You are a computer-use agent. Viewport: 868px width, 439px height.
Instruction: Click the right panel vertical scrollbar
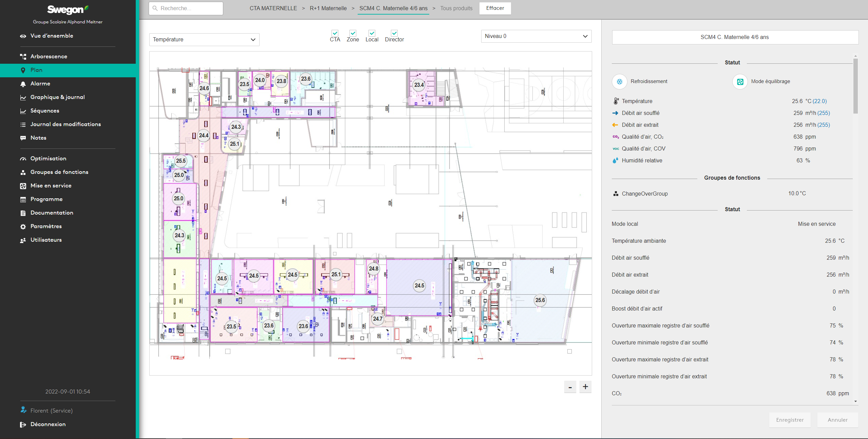(x=855, y=86)
